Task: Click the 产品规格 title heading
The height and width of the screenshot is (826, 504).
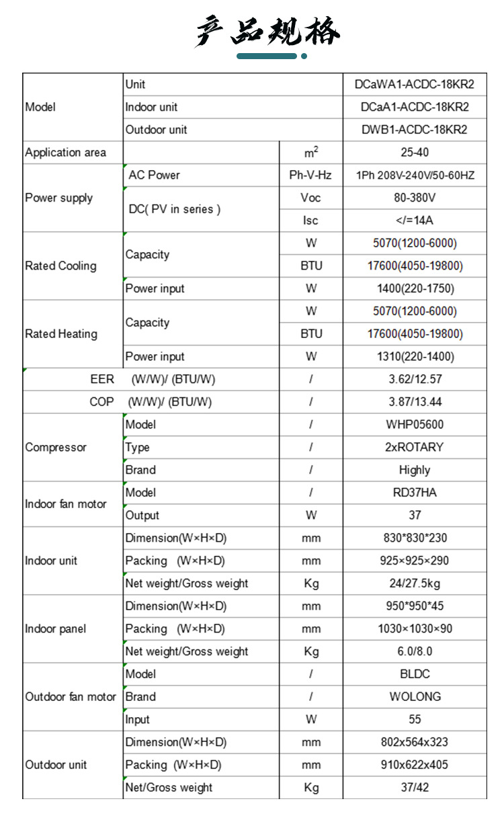Action: 267,31
